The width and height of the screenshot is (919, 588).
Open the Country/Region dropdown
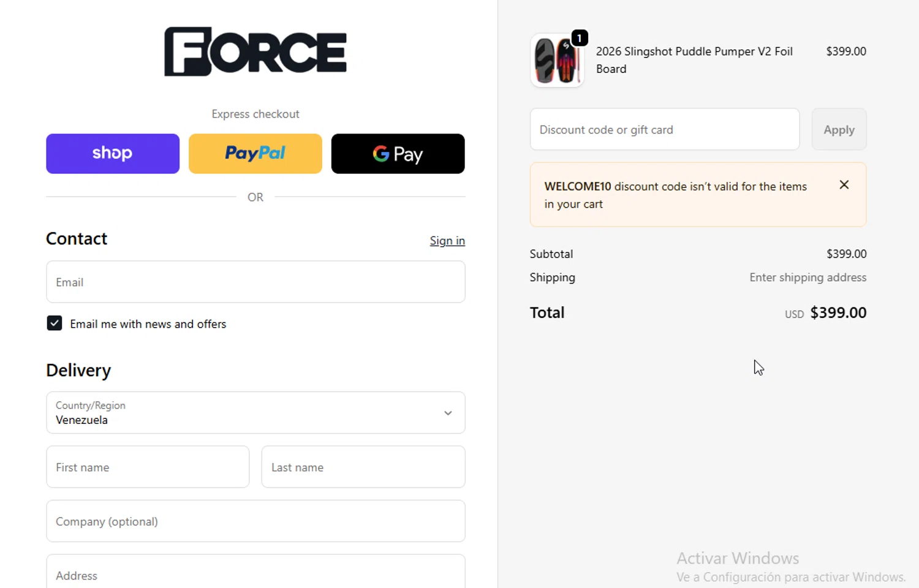[x=255, y=413]
